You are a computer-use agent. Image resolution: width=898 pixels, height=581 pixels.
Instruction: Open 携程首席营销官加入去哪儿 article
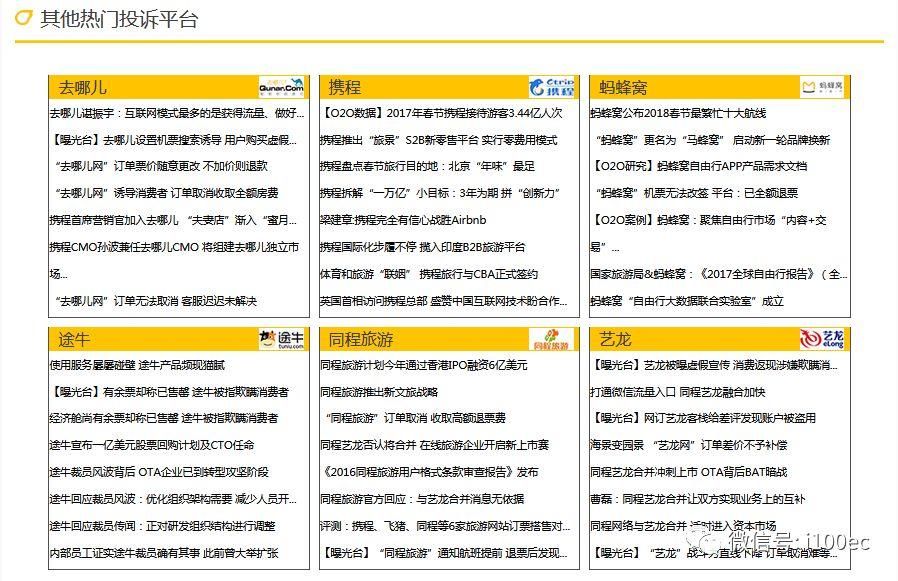click(173, 220)
